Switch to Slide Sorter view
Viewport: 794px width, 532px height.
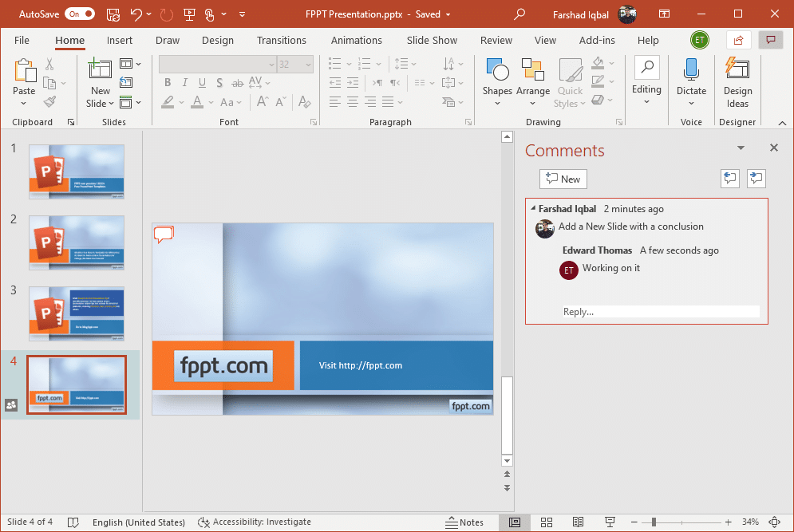click(x=547, y=522)
